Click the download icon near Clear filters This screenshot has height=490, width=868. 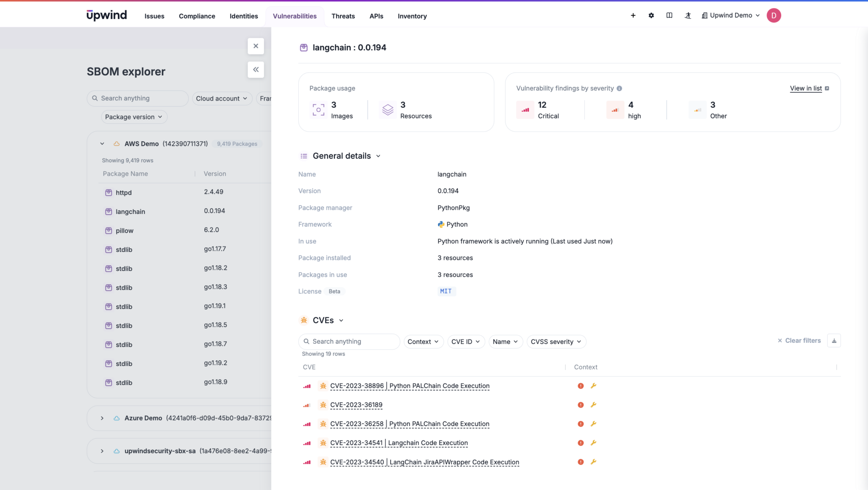(834, 340)
